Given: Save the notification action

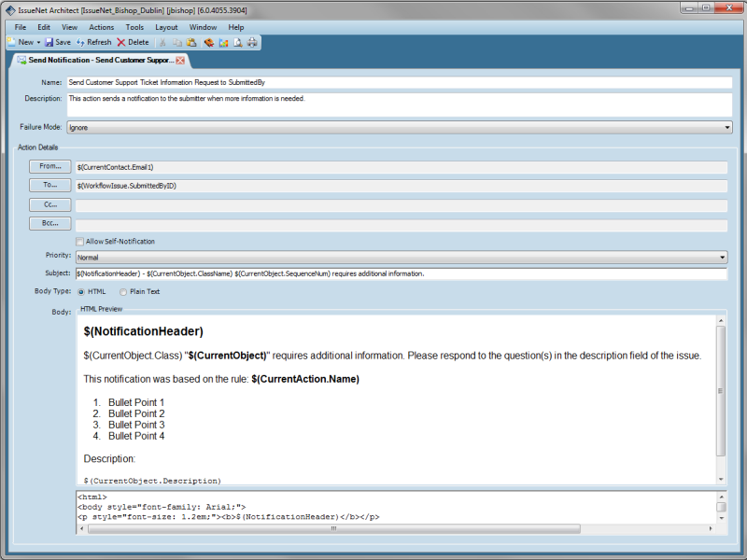Looking at the screenshot, I should [58, 42].
